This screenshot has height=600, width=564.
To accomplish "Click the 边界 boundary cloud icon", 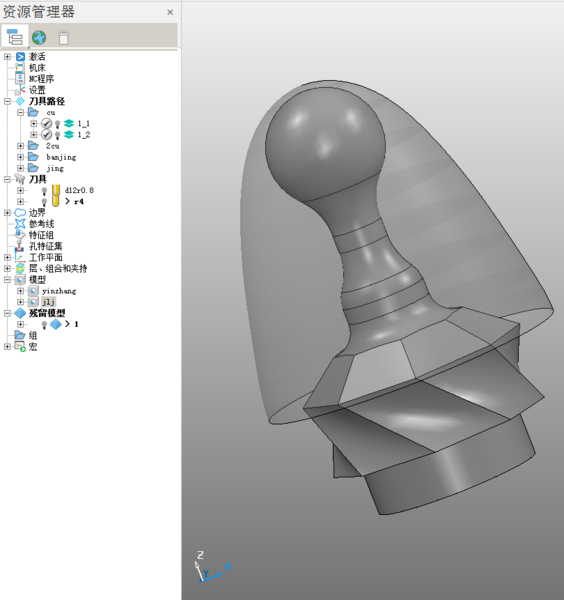I will click(x=20, y=212).
